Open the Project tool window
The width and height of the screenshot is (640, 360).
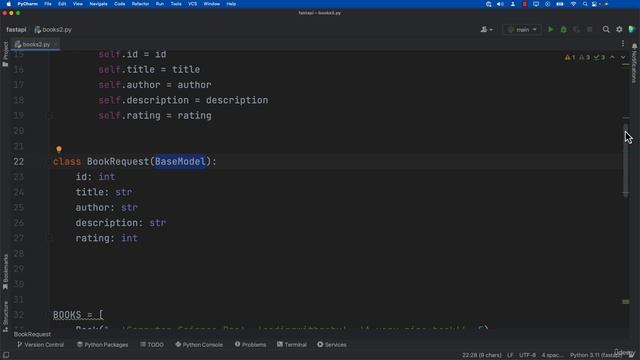click(5, 54)
